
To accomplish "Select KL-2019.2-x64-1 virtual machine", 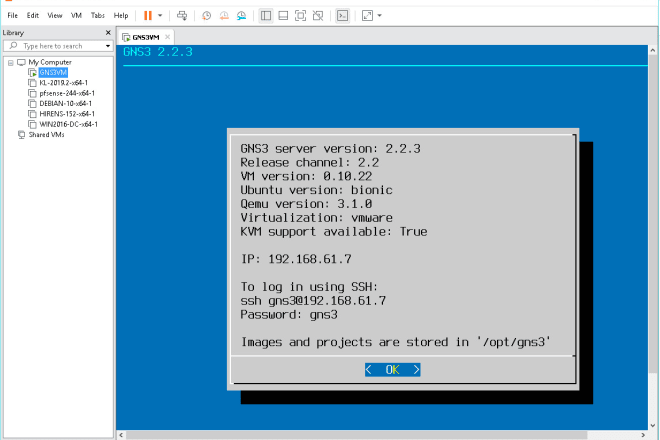I will (x=64, y=83).
